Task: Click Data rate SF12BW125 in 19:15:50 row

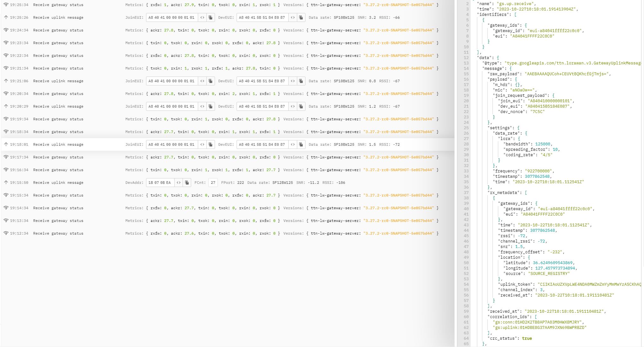Action: point(270,183)
